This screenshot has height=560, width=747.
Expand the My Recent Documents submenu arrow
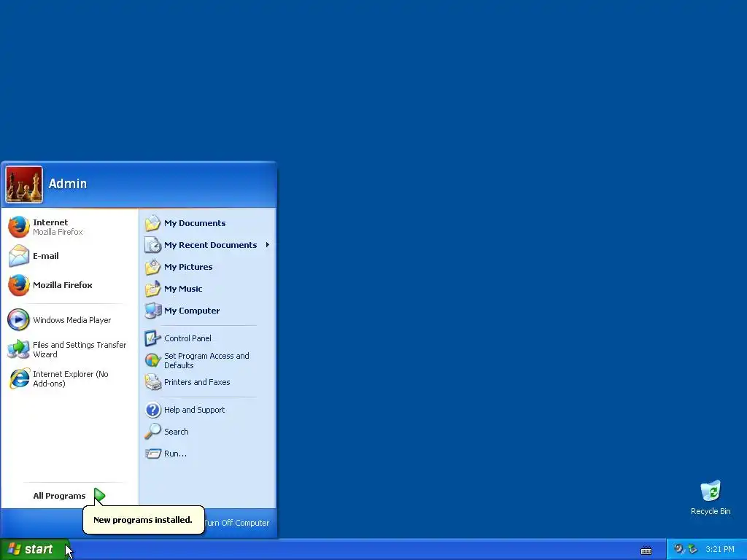[x=268, y=245]
